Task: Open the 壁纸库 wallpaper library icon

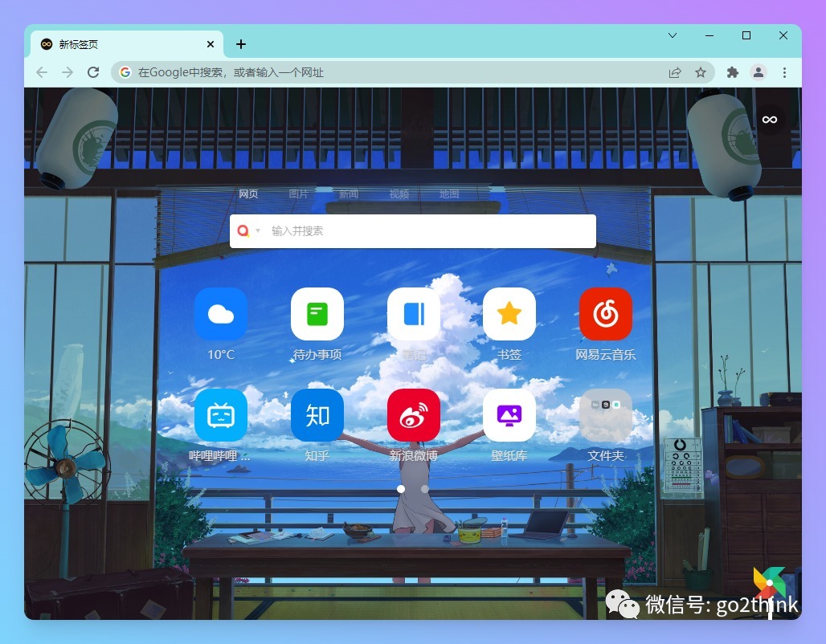Action: (509, 415)
